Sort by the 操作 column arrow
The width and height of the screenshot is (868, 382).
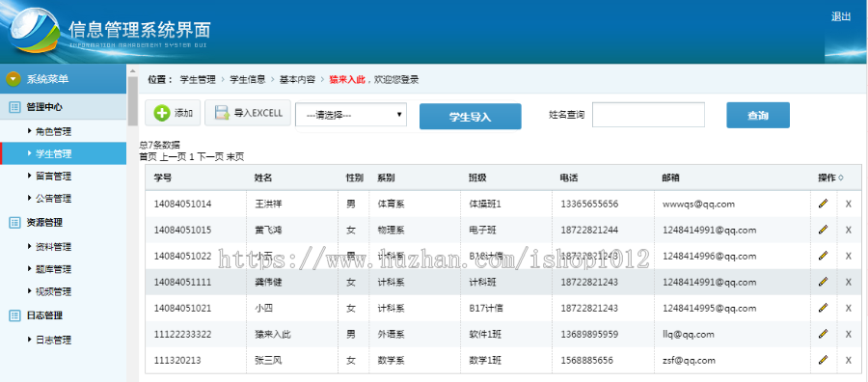coord(841,177)
